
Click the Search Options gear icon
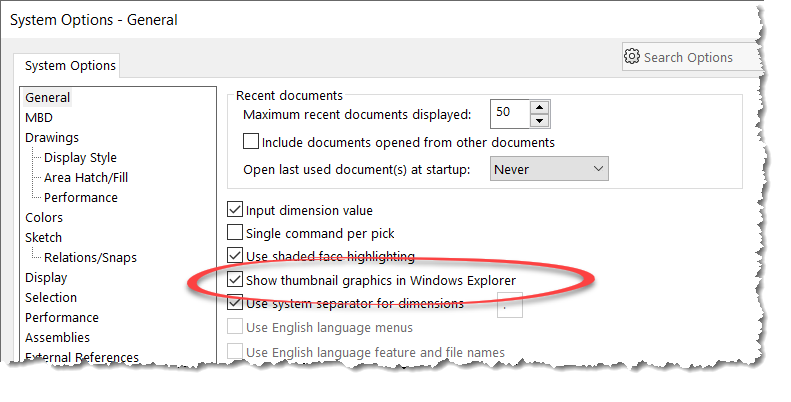coord(632,56)
